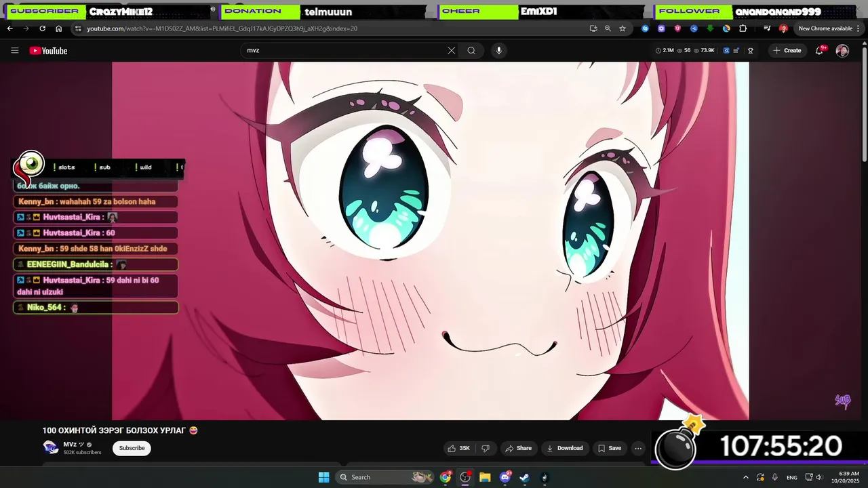The height and width of the screenshot is (488, 868).
Task: Click the Create button
Action: coord(787,50)
